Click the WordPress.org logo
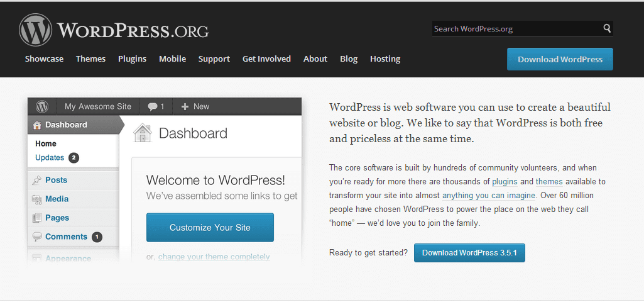The width and height of the screenshot is (644, 307). point(114,30)
